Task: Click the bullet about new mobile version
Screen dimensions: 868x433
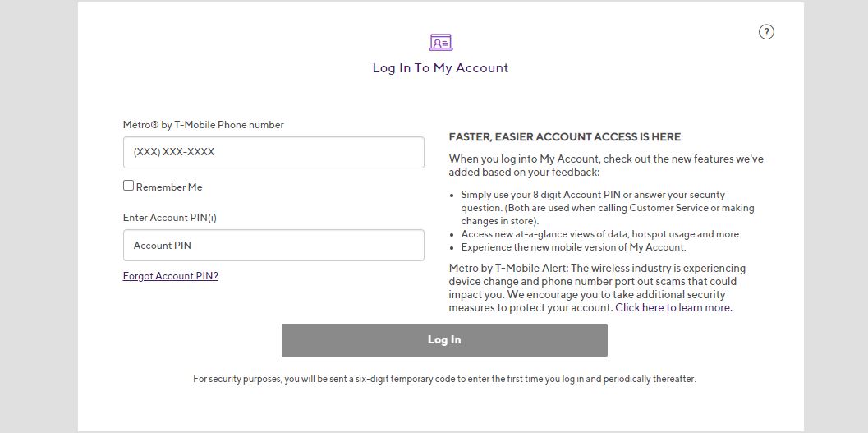Action: (x=573, y=247)
